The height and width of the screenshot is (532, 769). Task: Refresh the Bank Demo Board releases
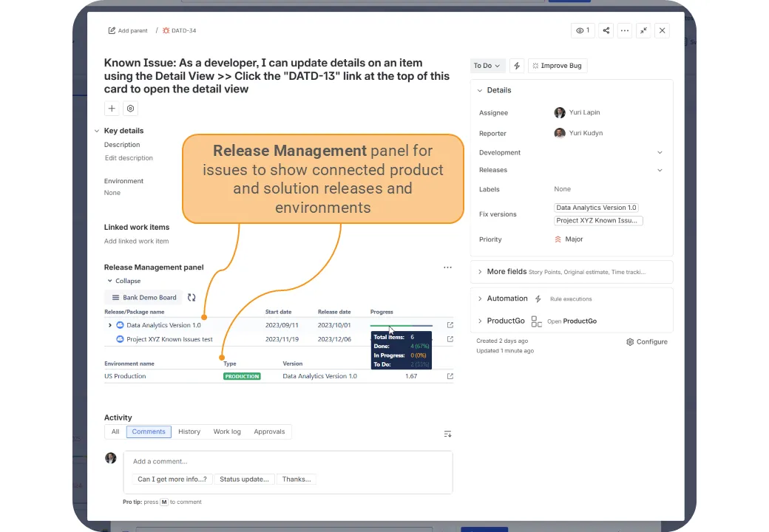(x=192, y=298)
